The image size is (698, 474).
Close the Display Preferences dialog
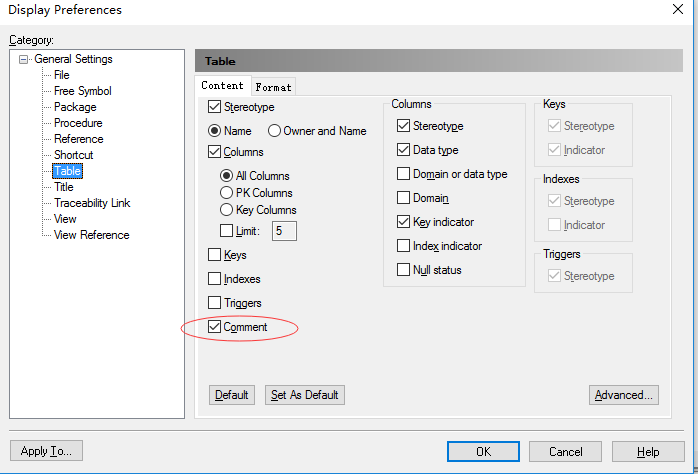tap(678, 9)
